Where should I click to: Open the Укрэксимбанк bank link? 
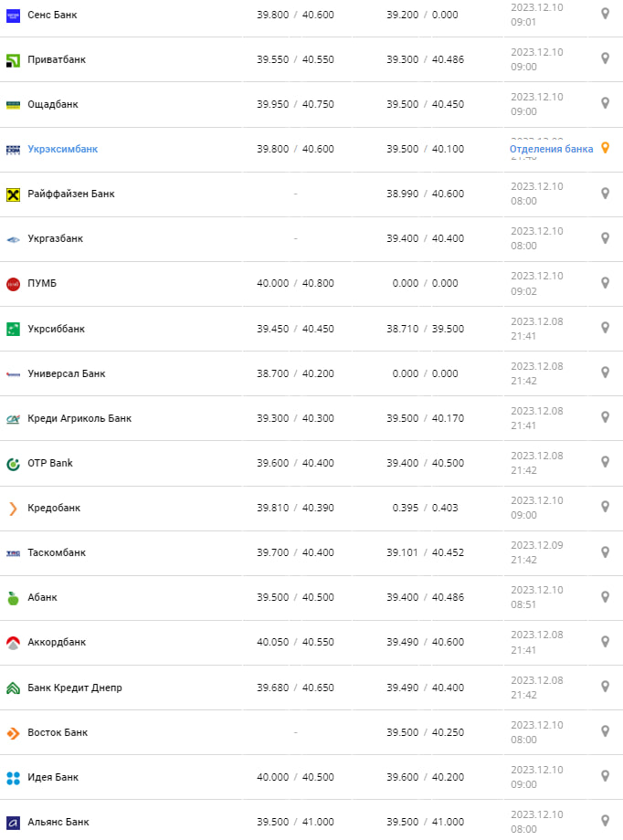pyautogui.click(x=62, y=149)
